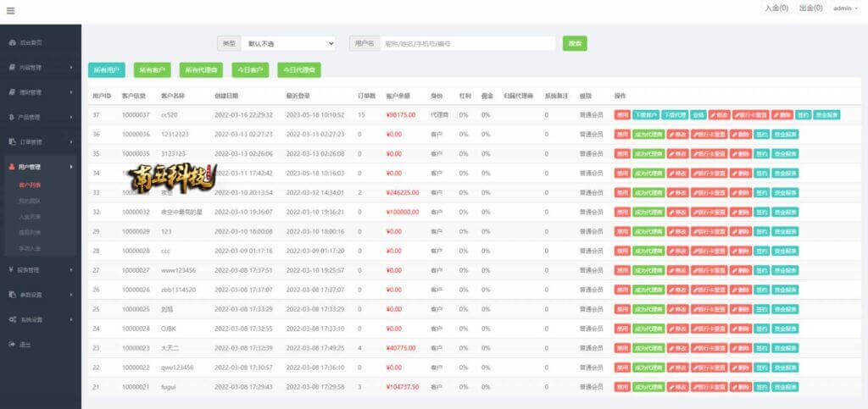868x409 pixels.
Task: Select 今日客户 filter tab
Action: coord(250,70)
